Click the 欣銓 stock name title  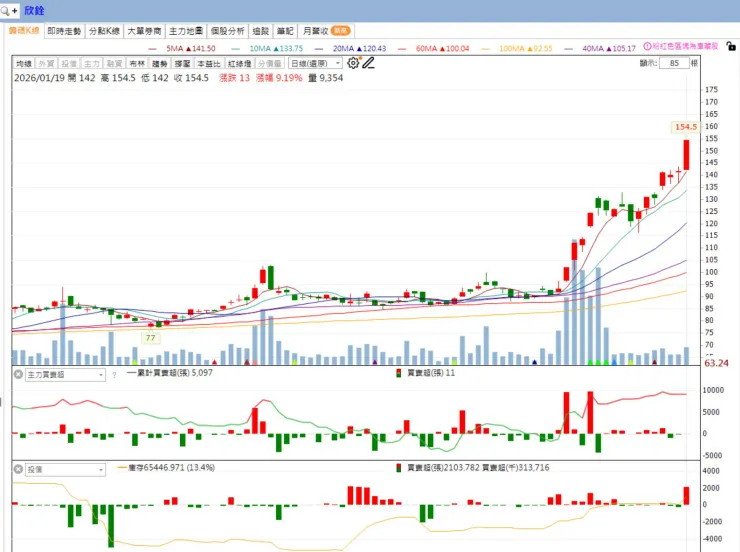point(34,10)
